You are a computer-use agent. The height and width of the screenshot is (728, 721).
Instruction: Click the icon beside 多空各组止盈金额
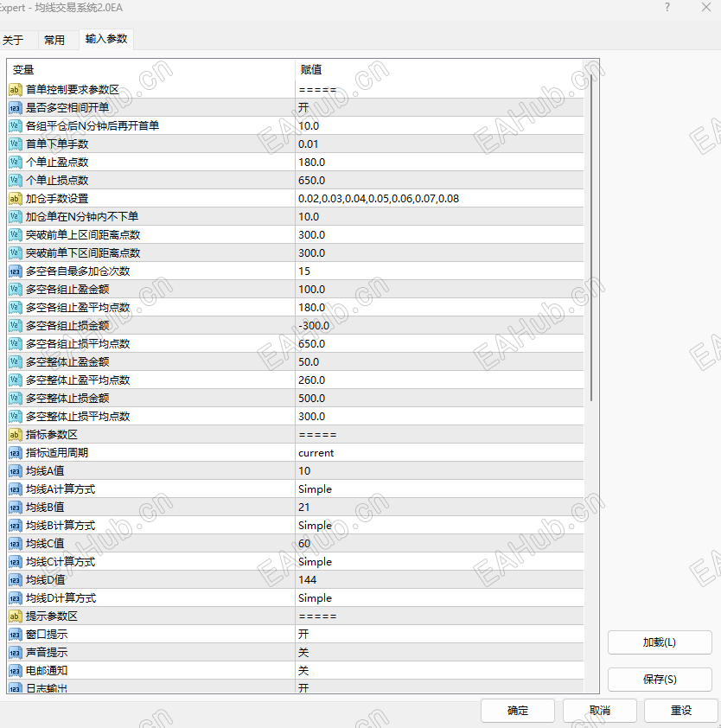[16, 290]
